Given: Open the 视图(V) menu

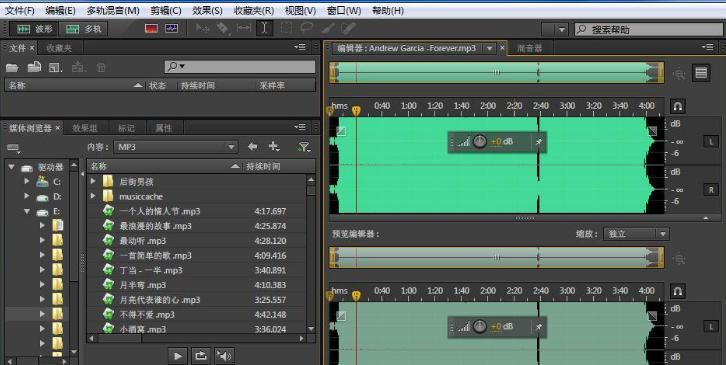Looking at the screenshot, I should click(x=300, y=10).
